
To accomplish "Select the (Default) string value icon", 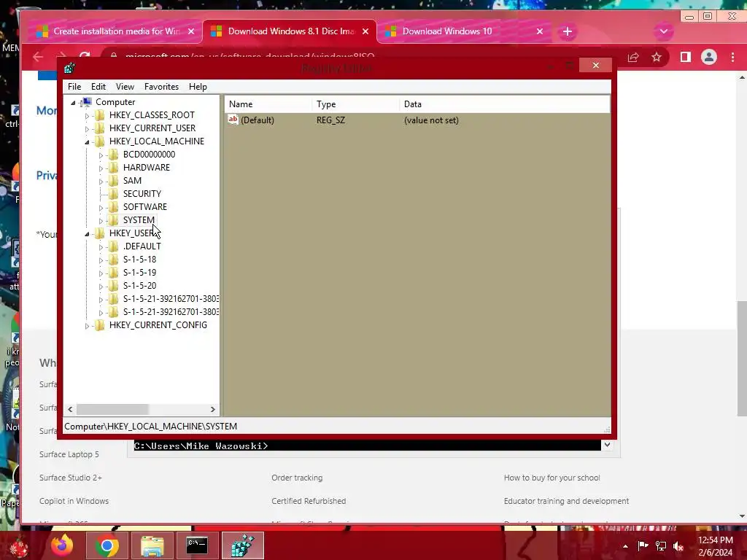I will click(233, 120).
